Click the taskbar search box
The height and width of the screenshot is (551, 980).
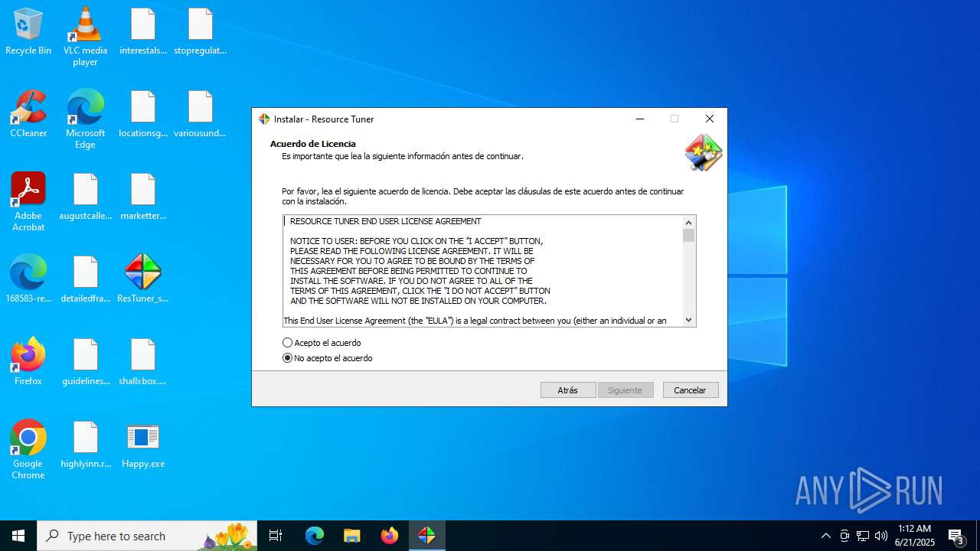coord(148,536)
